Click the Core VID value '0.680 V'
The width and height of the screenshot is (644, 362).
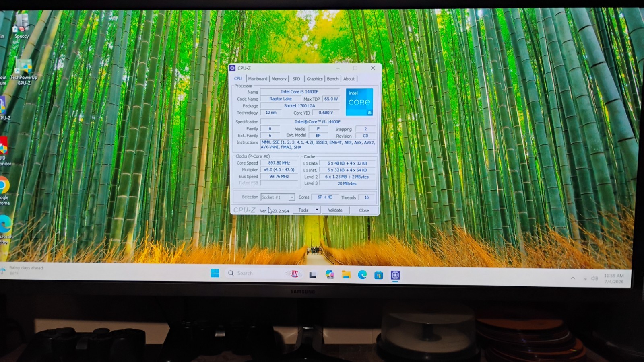(326, 113)
